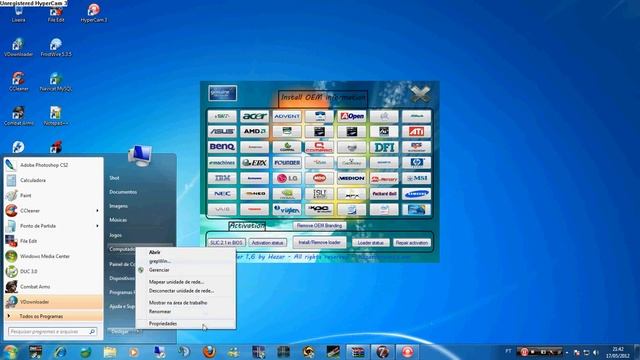Open Documentos in Start menu right pane

(x=123, y=192)
